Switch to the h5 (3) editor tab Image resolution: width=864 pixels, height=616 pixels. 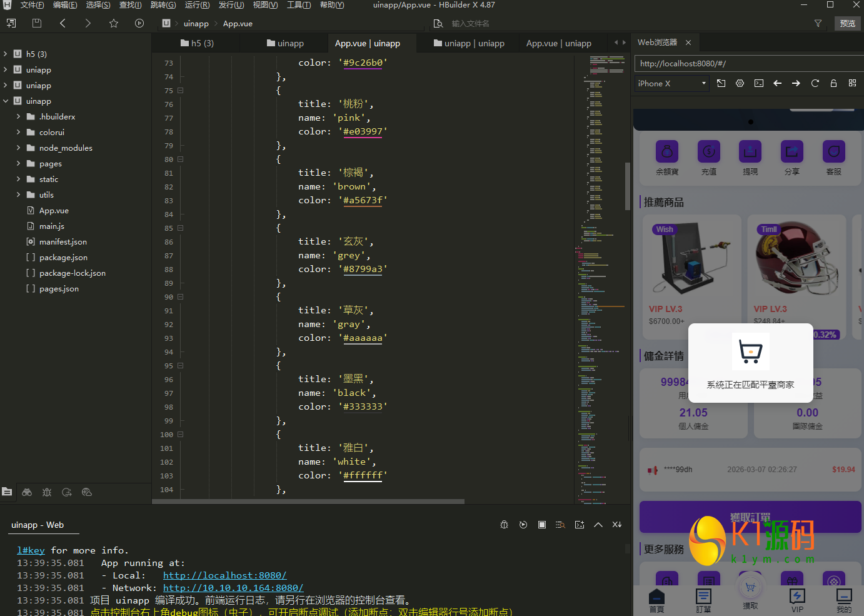click(x=197, y=43)
